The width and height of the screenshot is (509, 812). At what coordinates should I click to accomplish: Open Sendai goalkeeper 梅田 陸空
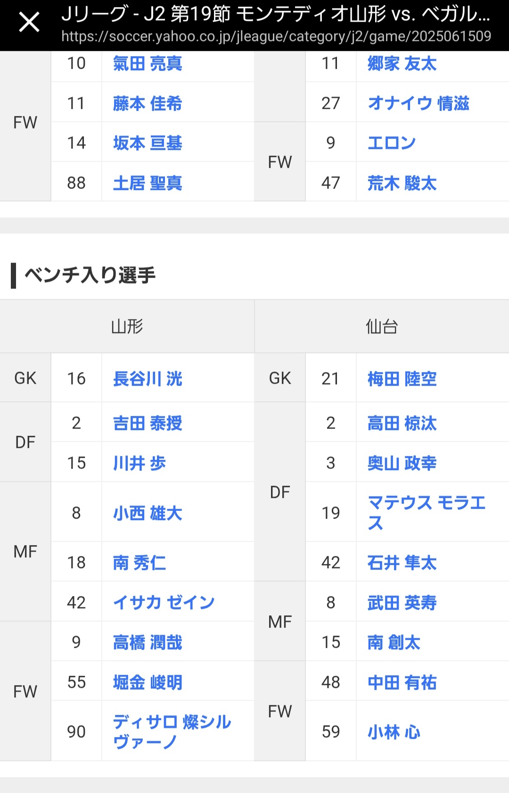pyautogui.click(x=402, y=379)
